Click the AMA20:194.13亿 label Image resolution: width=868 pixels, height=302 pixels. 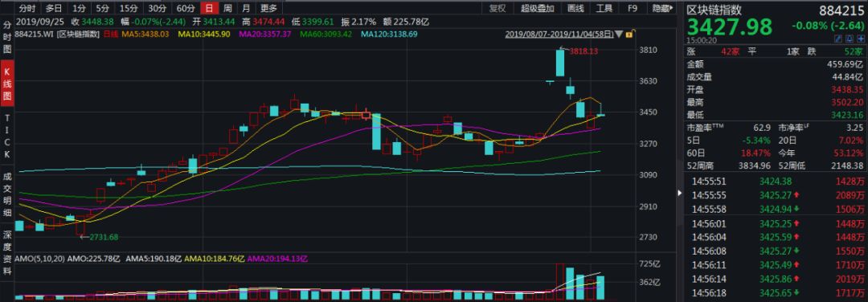point(278,259)
